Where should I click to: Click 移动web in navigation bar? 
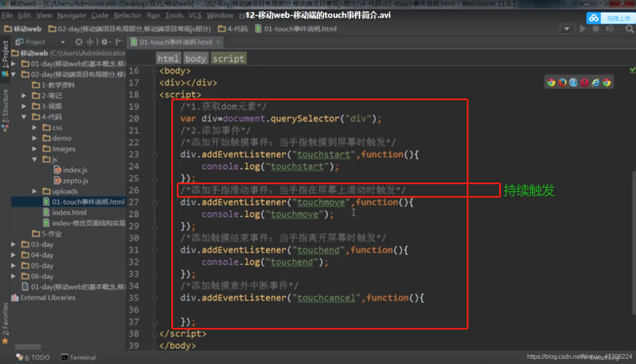[x=23, y=29]
